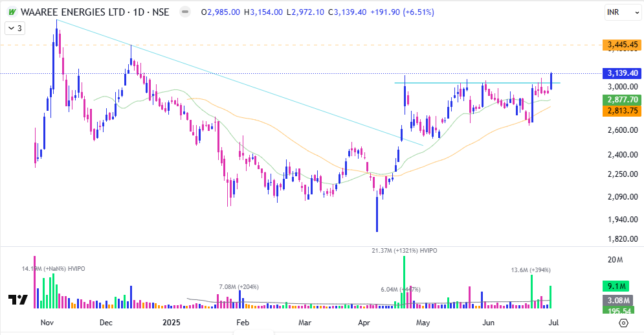Click the 2025 label on time axis
This screenshot has width=644, height=335.
(x=172, y=323)
